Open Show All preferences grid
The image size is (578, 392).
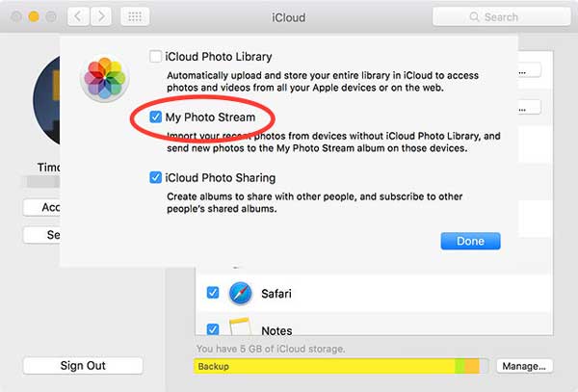(x=135, y=17)
